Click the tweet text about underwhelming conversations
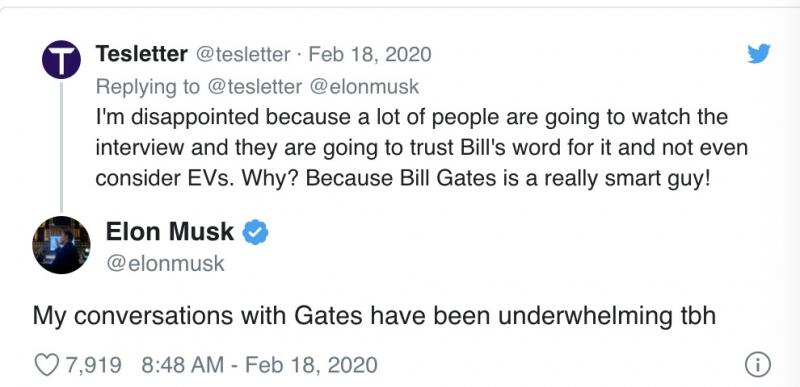Screen dimensions: 800x387 pyautogui.click(x=374, y=316)
